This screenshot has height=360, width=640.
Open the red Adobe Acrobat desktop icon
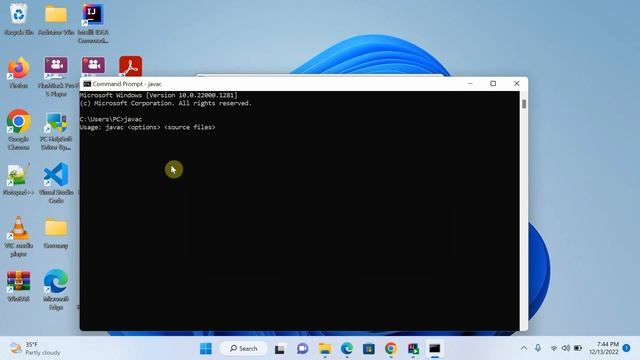coord(130,67)
